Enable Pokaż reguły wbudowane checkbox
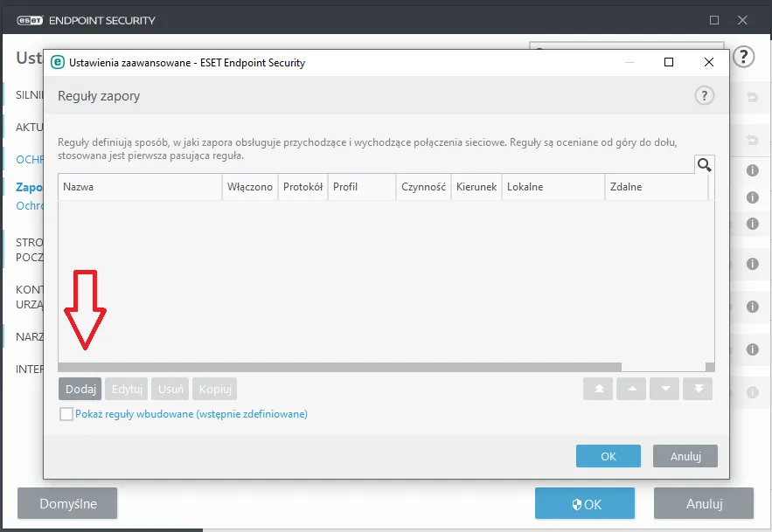The image size is (772, 532). (x=66, y=414)
